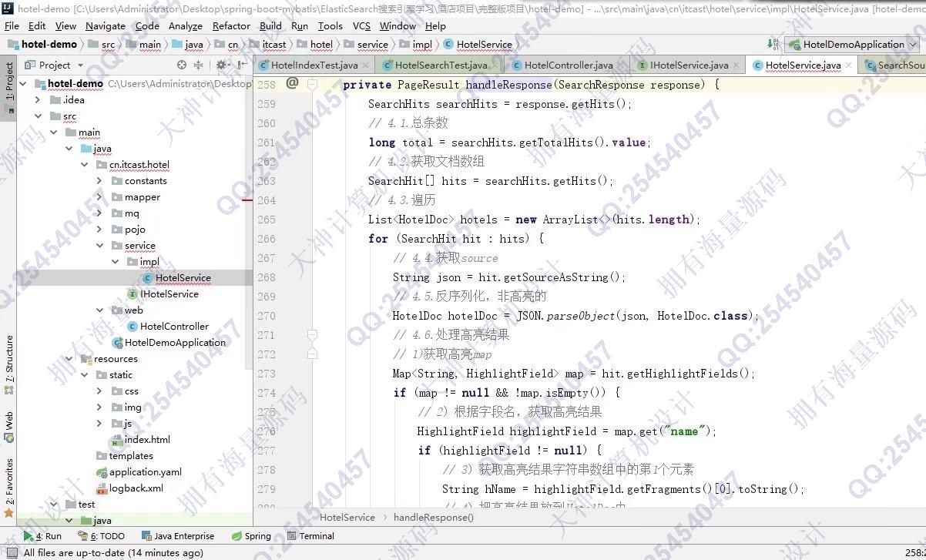
Task: Expand the mq package
Action: point(99,213)
